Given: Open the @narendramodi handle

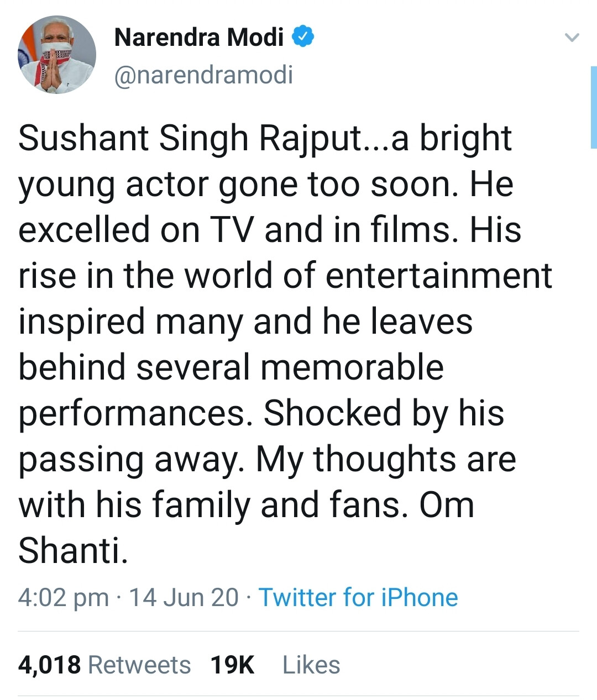Looking at the screenshot, I should (203, 75).
